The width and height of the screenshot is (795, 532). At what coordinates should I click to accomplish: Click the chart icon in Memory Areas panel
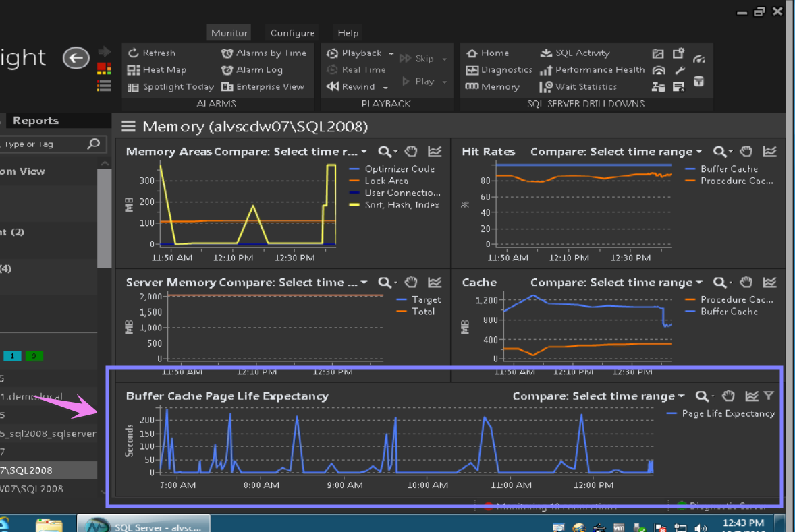[435, 152]
